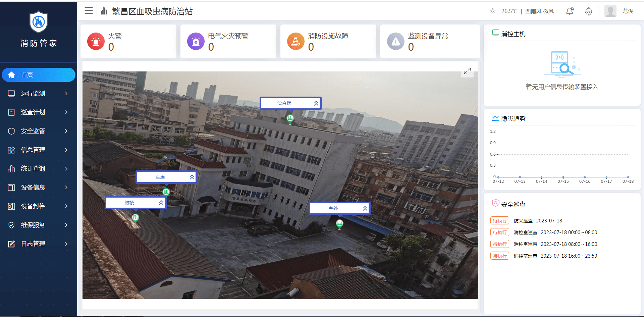This screenshot has height=317, width=644.
Task: Click the purple 电气火灾预警 icon
Action: (x=196, y=41)
